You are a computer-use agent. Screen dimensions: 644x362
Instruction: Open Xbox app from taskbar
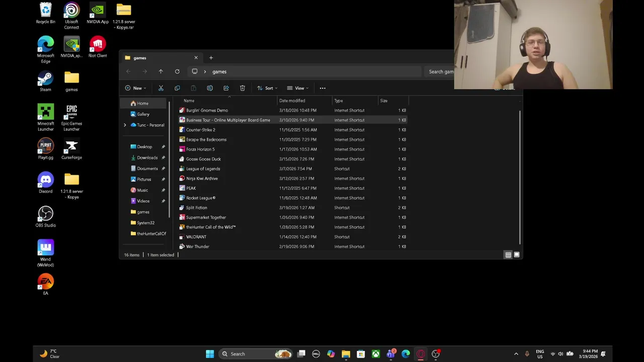coord(376,354)
